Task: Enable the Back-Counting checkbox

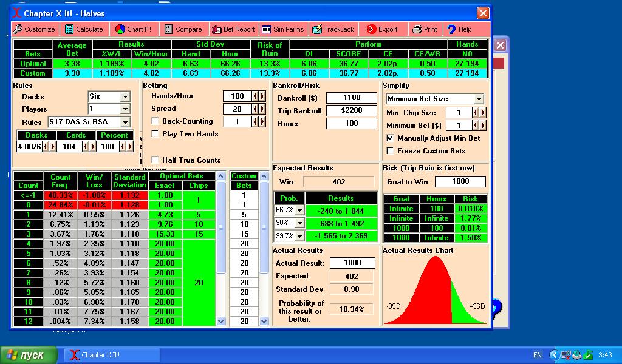Action: click(x=155, y=121)
